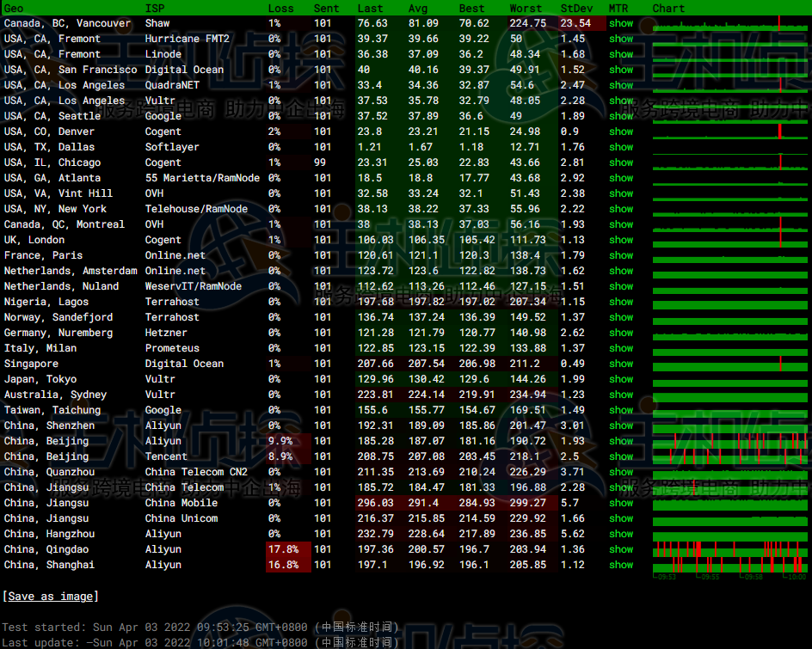The image size is (812, 649).
Task: Click the Loss column header
Action: tap(280, 8)
